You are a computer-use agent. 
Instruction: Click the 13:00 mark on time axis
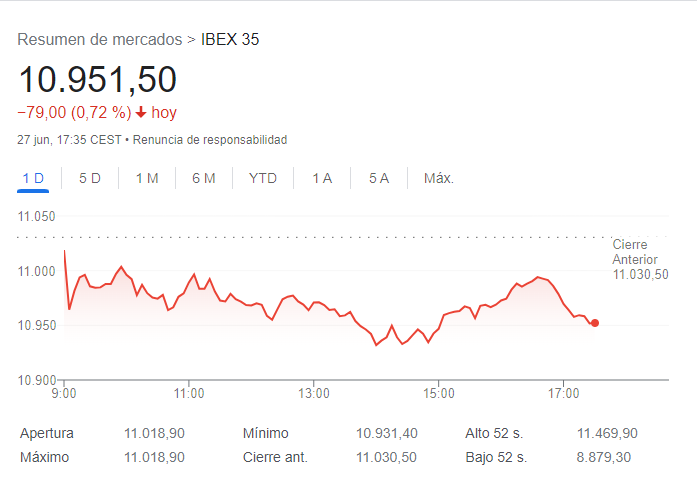314,393
